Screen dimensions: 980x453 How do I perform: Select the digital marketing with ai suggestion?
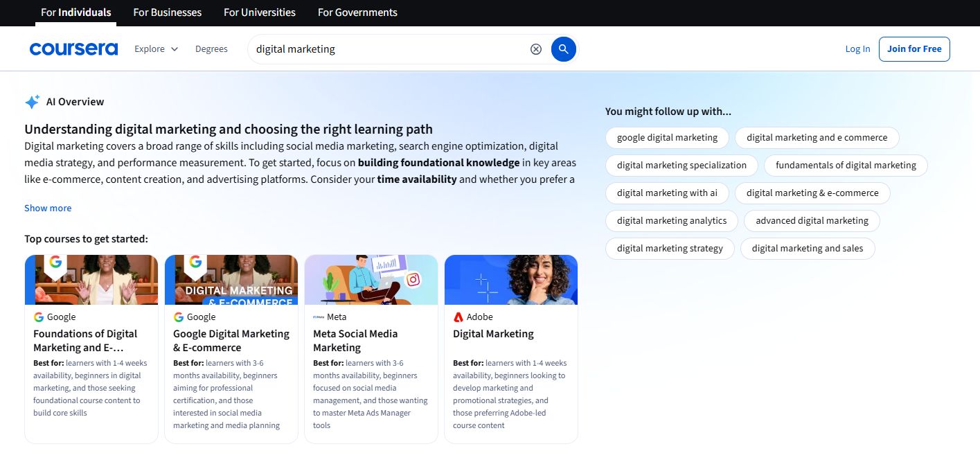[x=667, y=193]
